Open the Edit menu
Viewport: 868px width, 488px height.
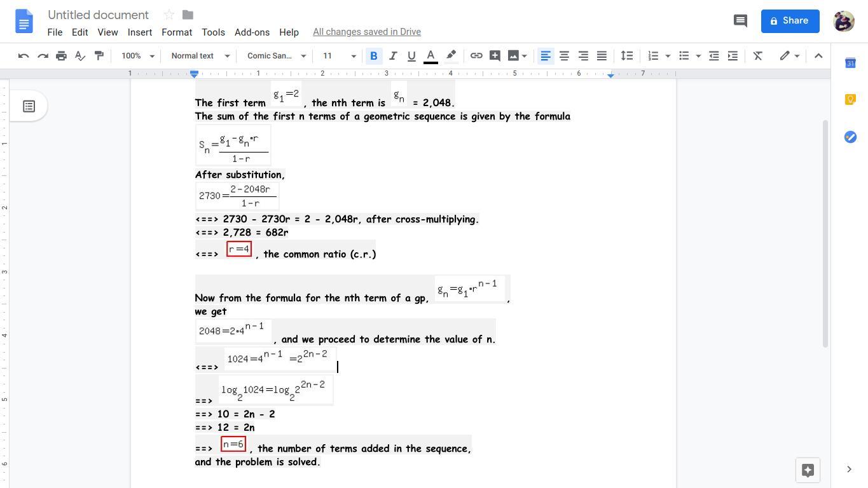[79, 32]
